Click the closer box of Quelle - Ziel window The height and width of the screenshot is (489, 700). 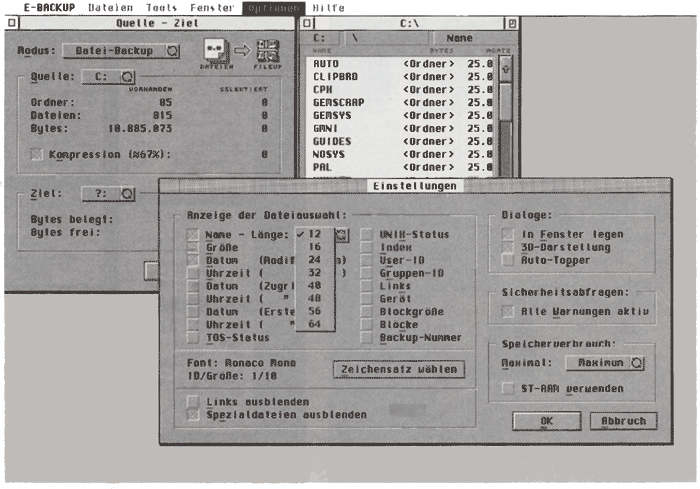11,21
